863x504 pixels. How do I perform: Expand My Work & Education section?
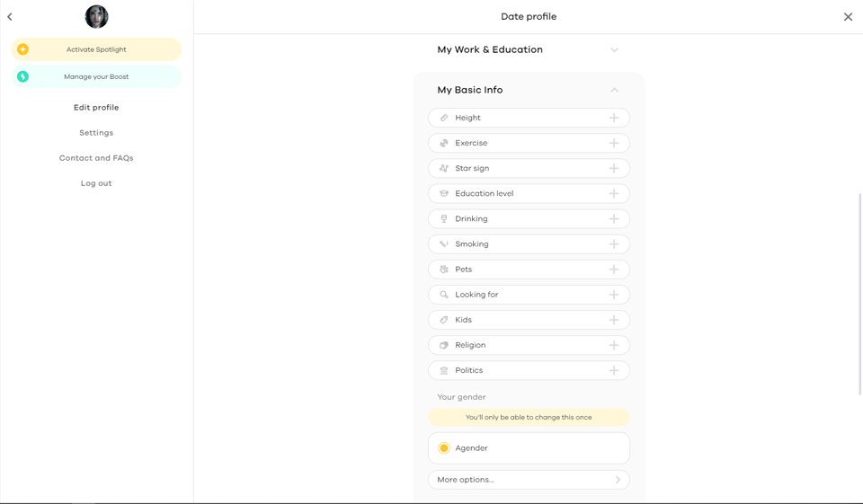pos(614,50)
